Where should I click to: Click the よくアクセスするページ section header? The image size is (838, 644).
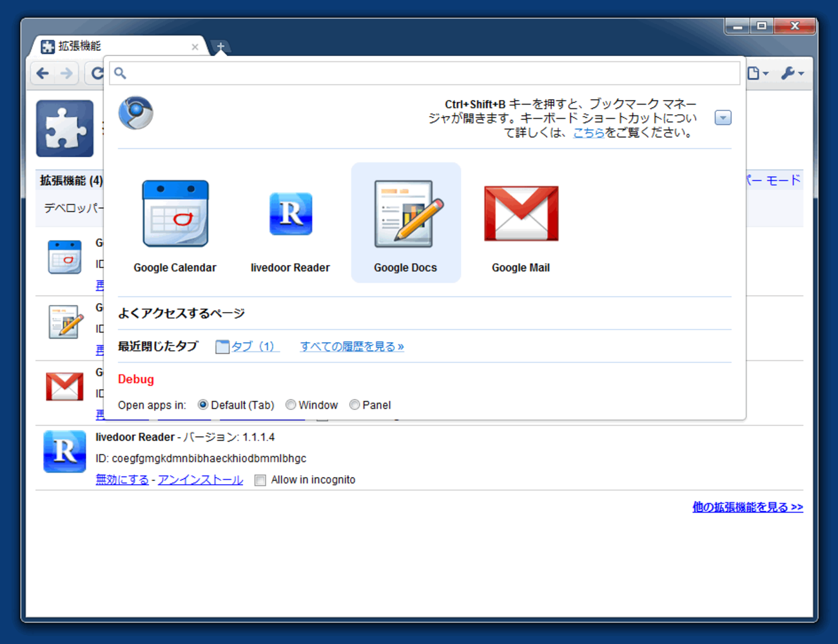tap(181, 313)
